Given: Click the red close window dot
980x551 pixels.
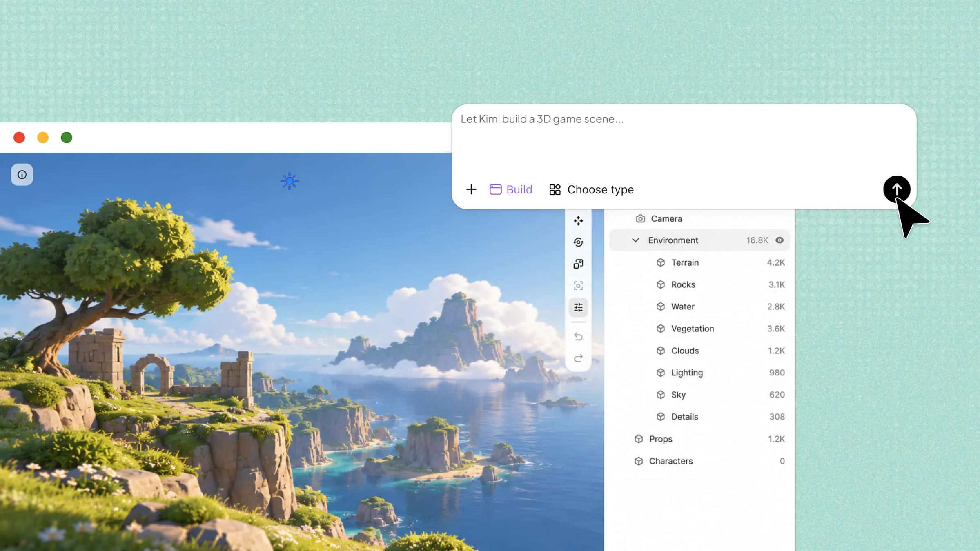Looking at the screenshot, I should coord(19,138).
